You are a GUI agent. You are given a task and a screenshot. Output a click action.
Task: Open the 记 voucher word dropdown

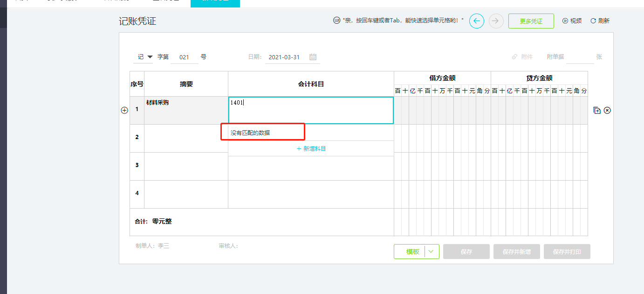(144, 57)
